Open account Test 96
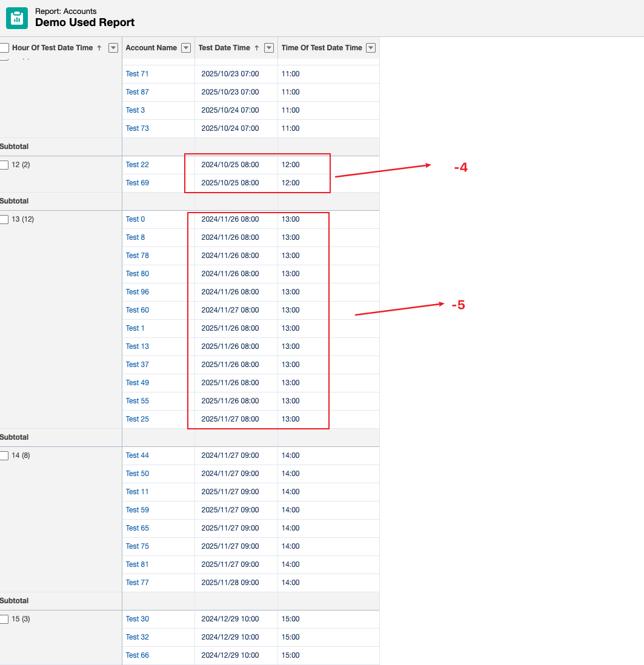 (137, 292)
